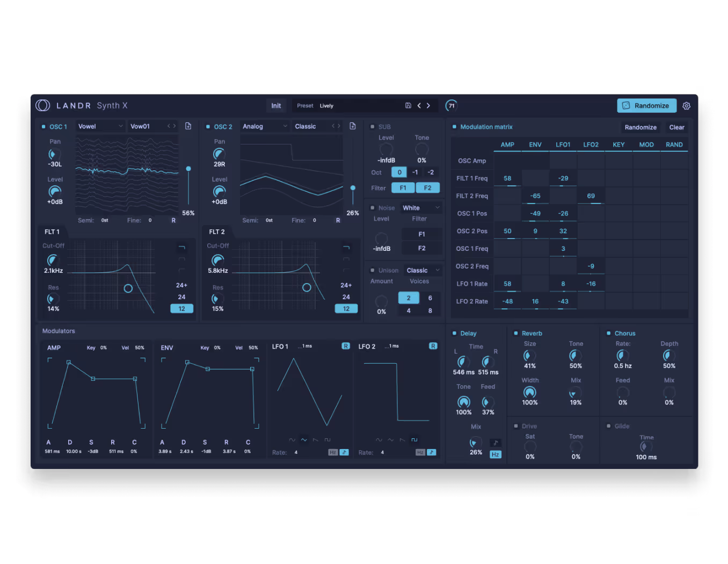Toggle the LFO 1 retrigger R button

click(x=346, y=346)
